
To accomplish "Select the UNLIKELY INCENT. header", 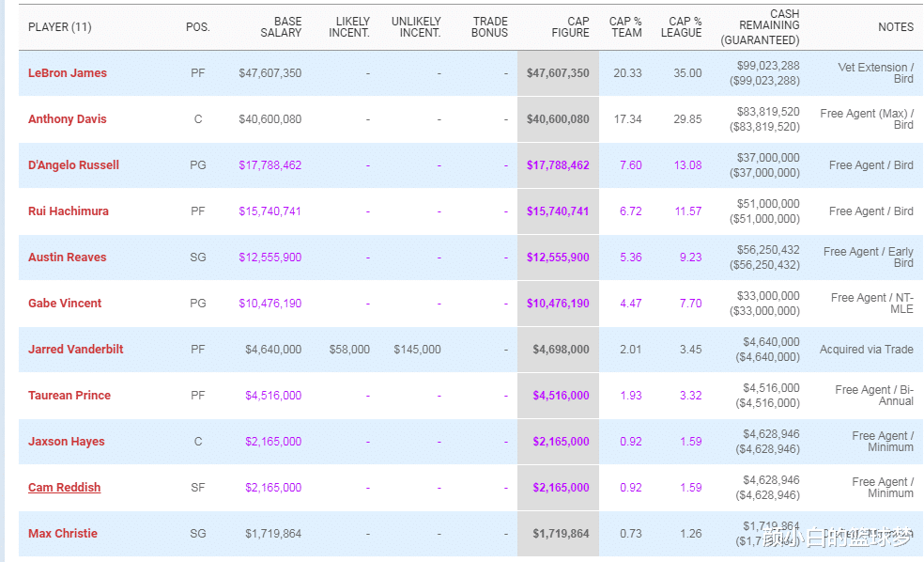I will [x=416, y=27].
